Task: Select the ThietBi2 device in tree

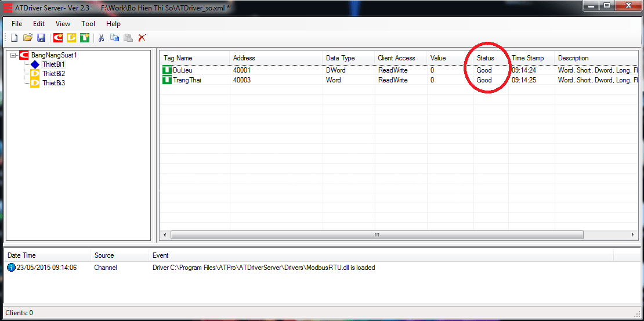Action: point(53,74)
